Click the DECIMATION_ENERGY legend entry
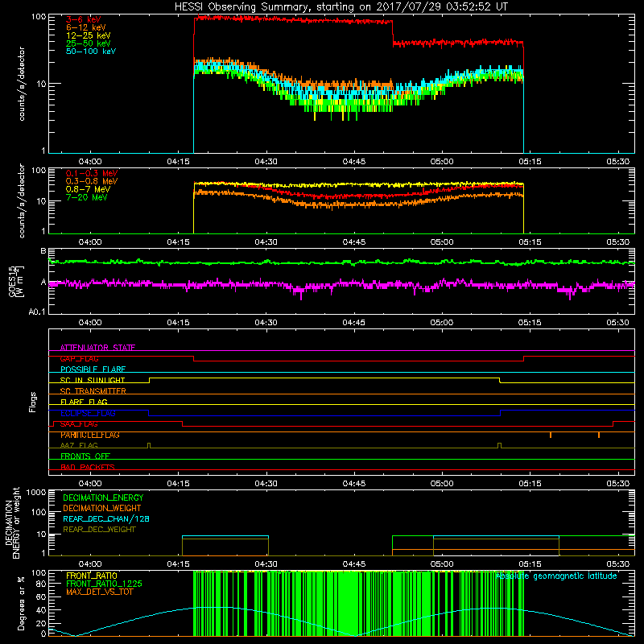Viewport: 644px width, 644px height. pos(103,497)
